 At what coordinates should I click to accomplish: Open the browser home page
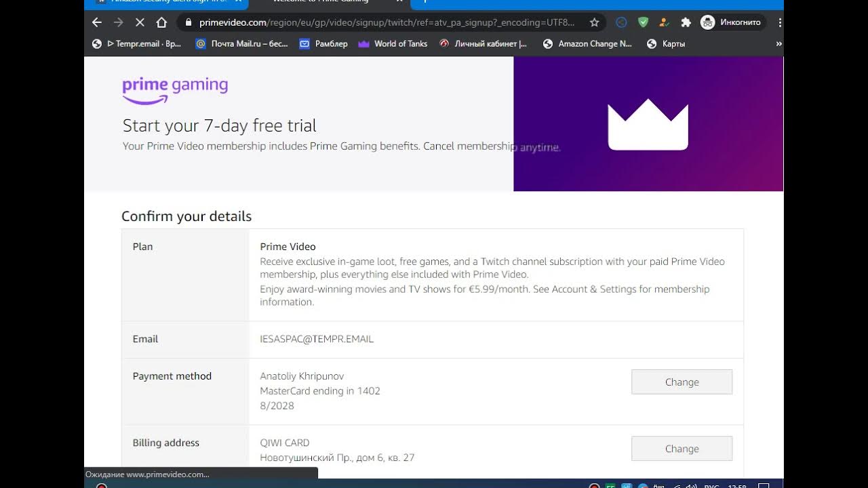[161, 22]
